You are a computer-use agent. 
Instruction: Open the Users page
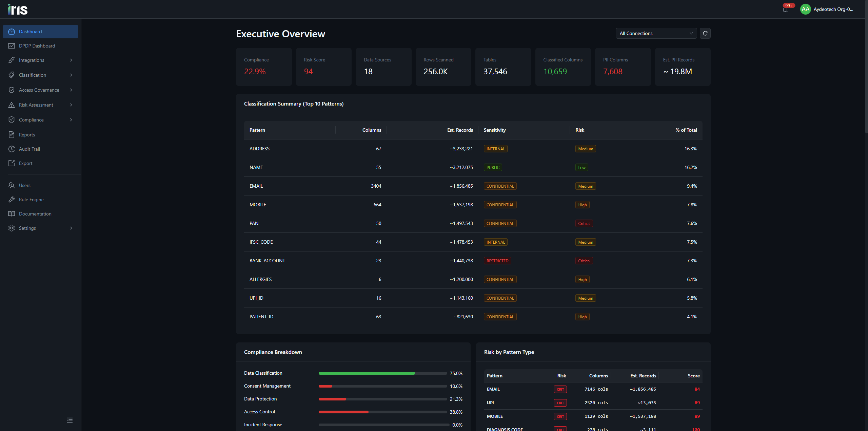[x=40, y=185]
